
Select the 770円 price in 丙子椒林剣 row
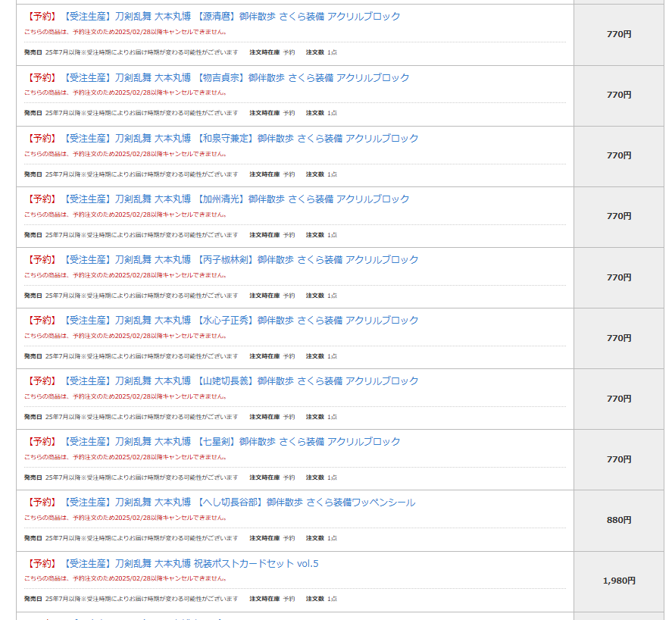coord(619,277)
